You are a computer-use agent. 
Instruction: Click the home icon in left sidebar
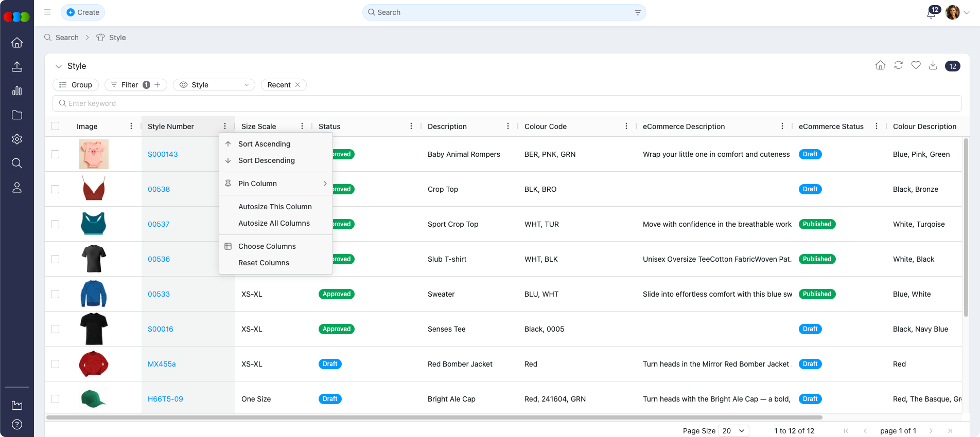coord(17,43)
